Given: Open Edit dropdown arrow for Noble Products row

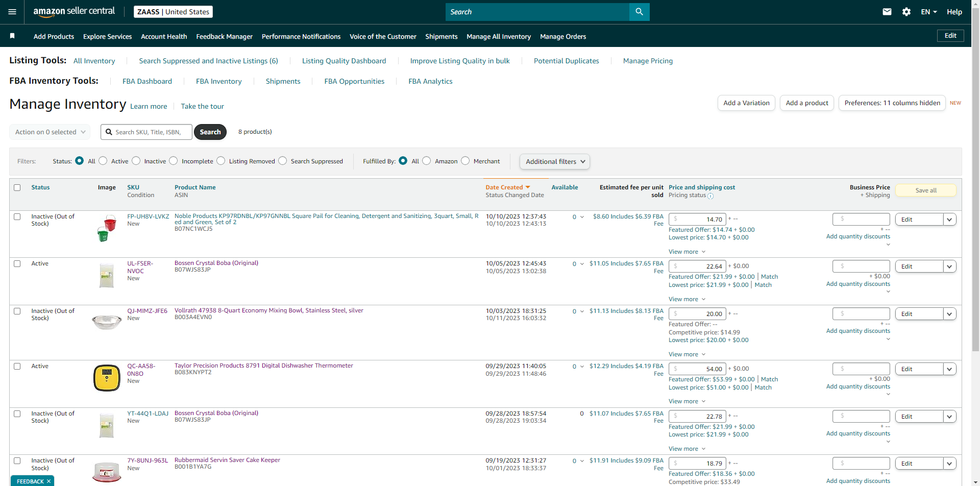Looking at the screenshot, I should (949, 220).
